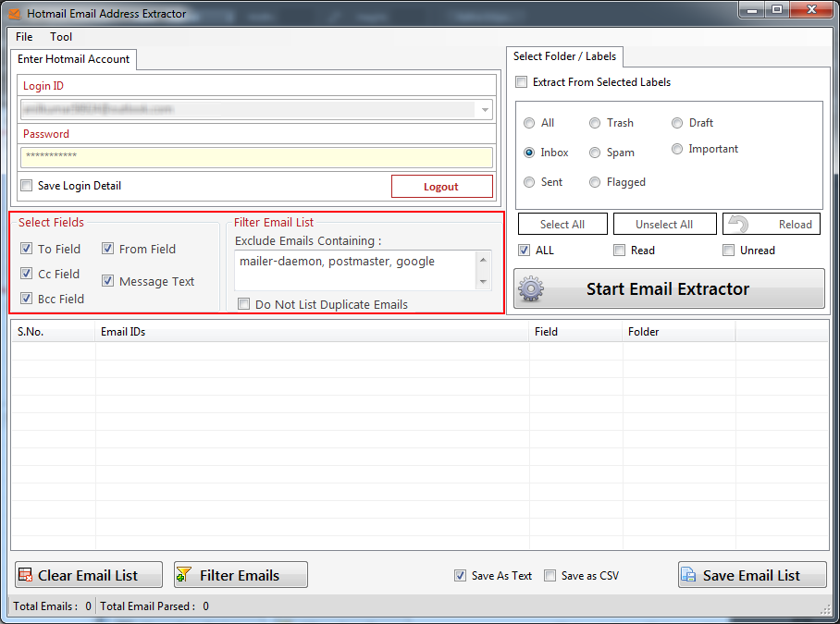Viewport: 840px width, 624px height.
Task: Click the Reload arrow icon
Action: point(739,224)
